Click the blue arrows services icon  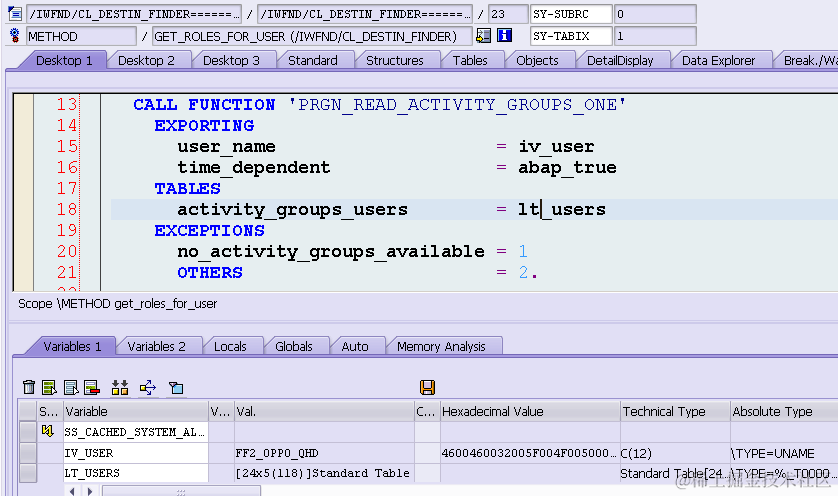148,387
